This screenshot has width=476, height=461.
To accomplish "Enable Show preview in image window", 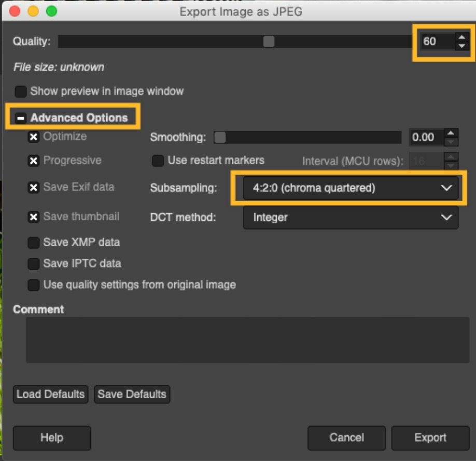I will tap(21, 92).
